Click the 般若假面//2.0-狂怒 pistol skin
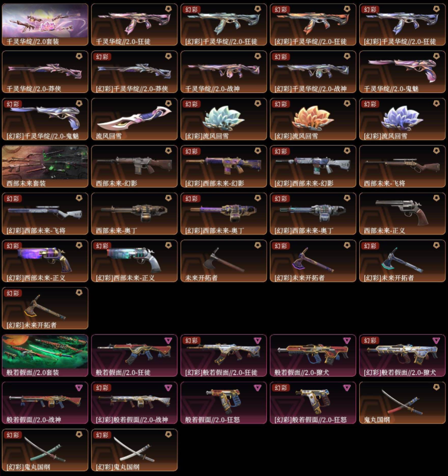 click(224, 403)
